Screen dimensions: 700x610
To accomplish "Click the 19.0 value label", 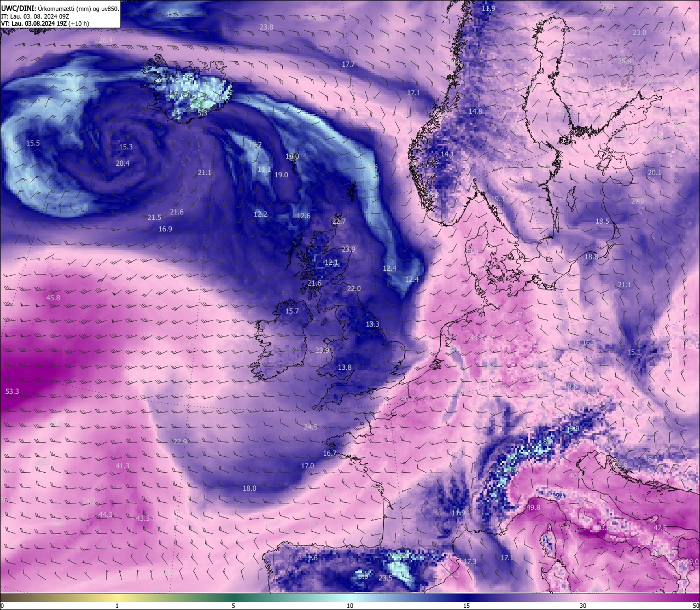I will point(281,175).
